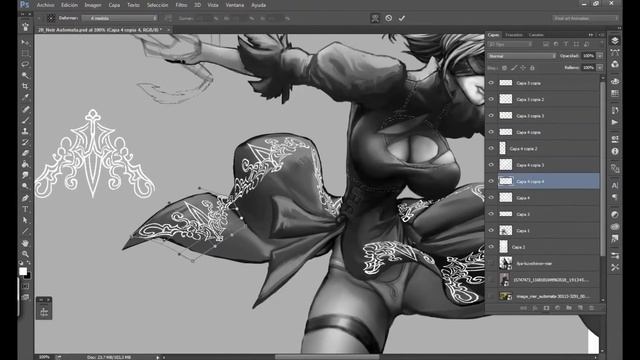This screenshot has height=360, width=640.
Task: Hide the Capa 4 copia 2 layer
Action: [491, 149]
